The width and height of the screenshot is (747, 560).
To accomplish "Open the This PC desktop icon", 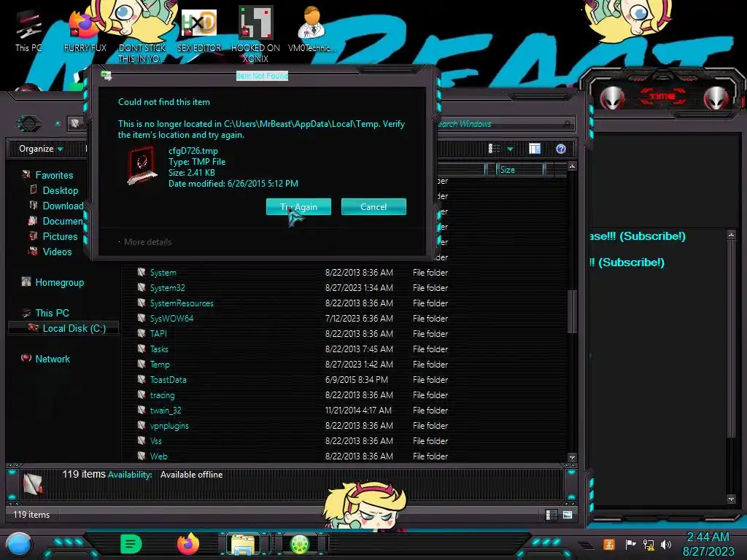I will click(x=28, y=31).
